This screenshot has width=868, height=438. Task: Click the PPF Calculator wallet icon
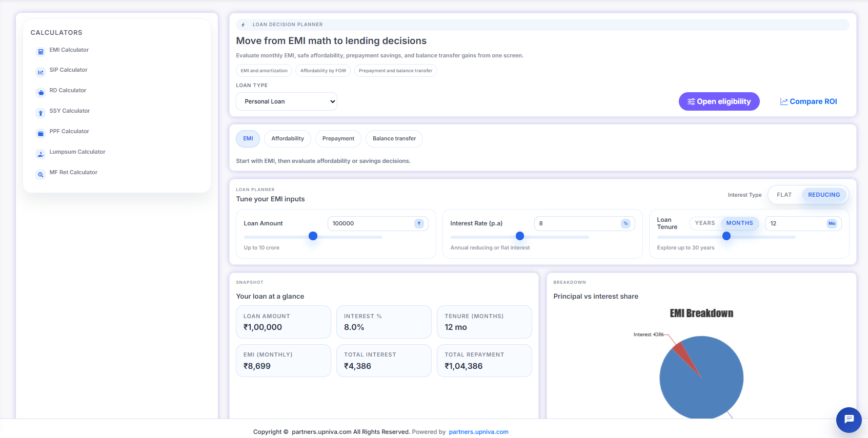41,134
